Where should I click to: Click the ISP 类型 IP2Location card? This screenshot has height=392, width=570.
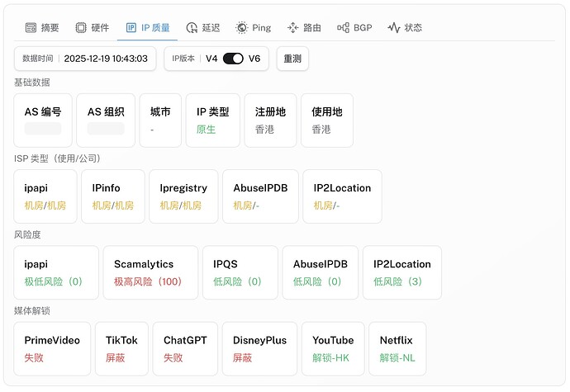pyautogui.click(x=343, y=196)
